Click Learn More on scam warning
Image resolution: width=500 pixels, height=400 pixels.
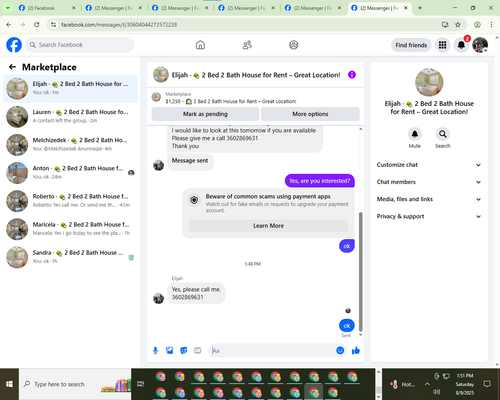coord(268,226)
